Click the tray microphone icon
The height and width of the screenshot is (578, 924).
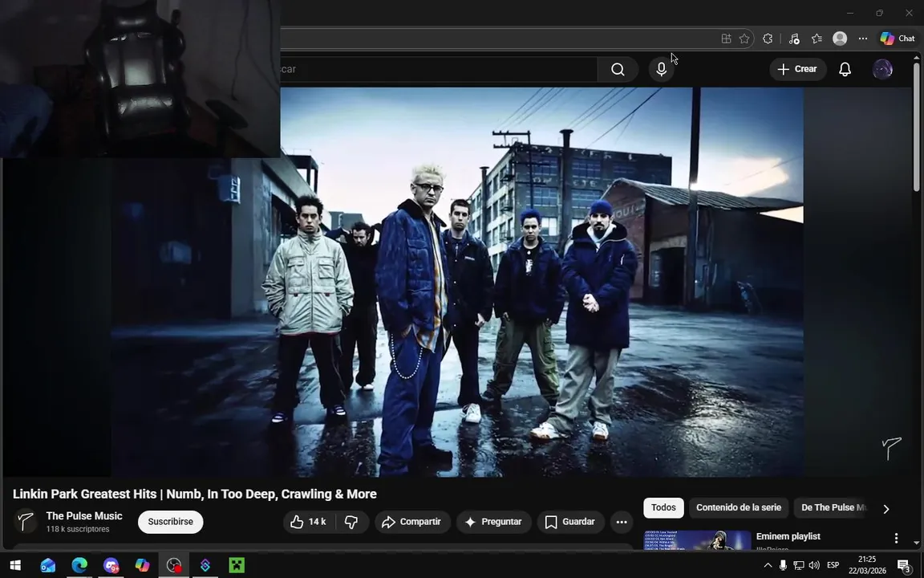click(783, 565)
